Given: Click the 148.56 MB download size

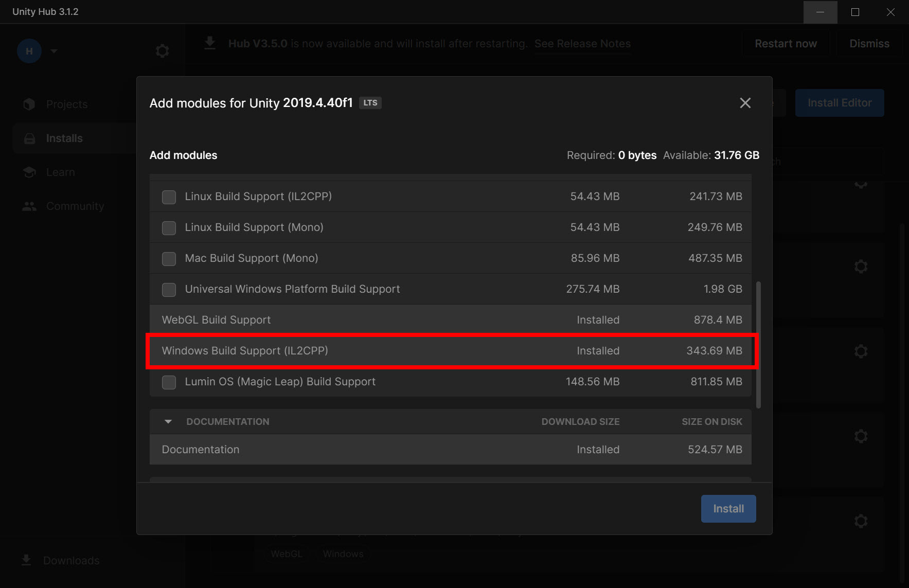Looking at the screenshot, I should [593, 382].
